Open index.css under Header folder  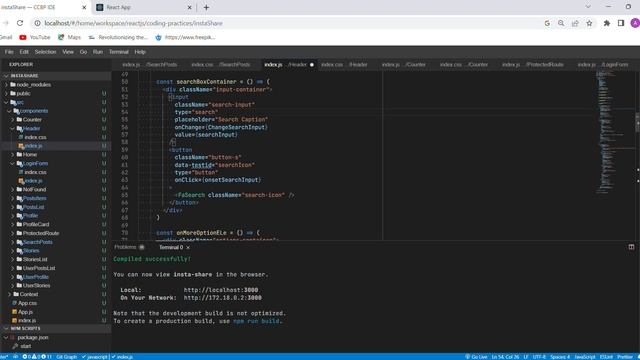tap(35, 138)
